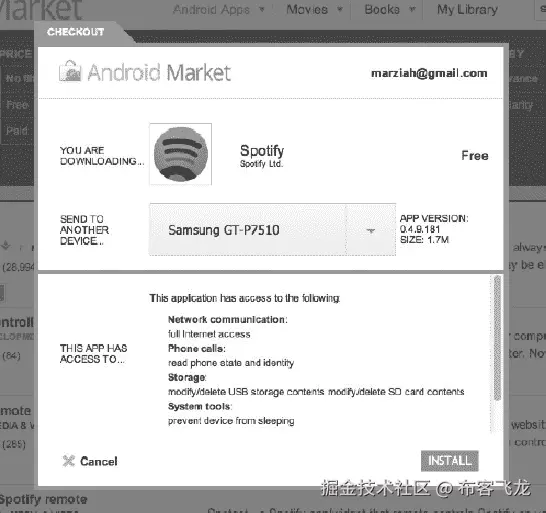Viewport: 546px width, 513px height.
Task: Click 'modify/delete USB storage contents' text
Action: pyautogui.click(x=246, y=392)
